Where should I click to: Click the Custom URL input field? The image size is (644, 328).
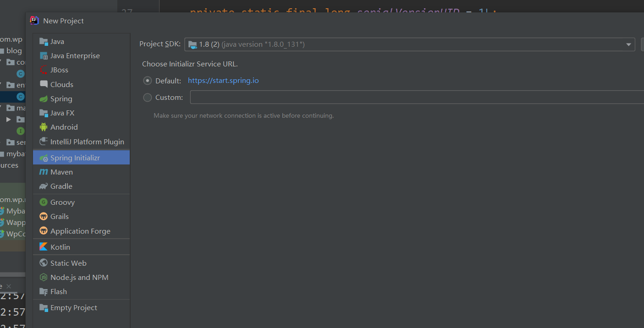(417, 97)
